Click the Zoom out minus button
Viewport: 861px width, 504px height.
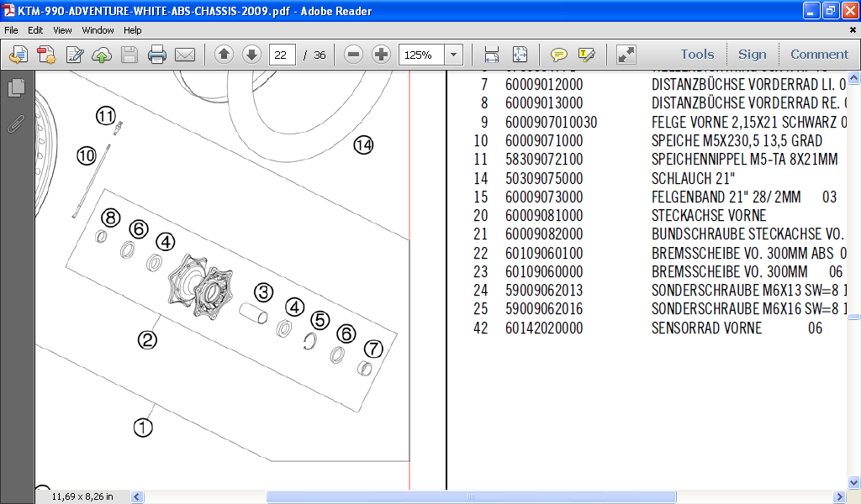coord(354,55)
